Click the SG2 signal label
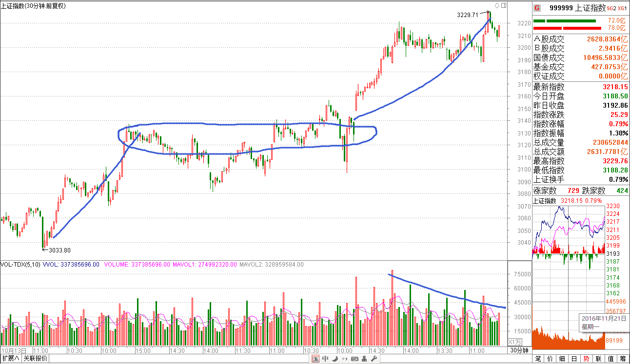This screenshot has width=630, height=364. point(611,8)
